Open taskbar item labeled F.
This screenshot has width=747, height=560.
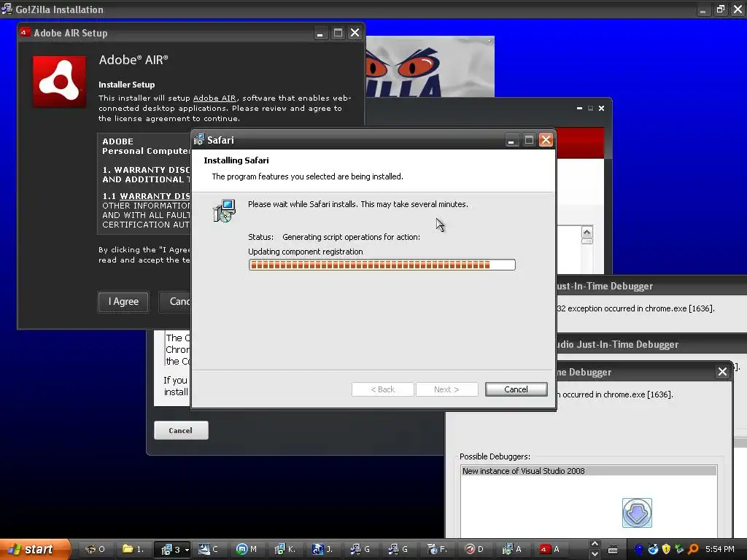[436, 549]
